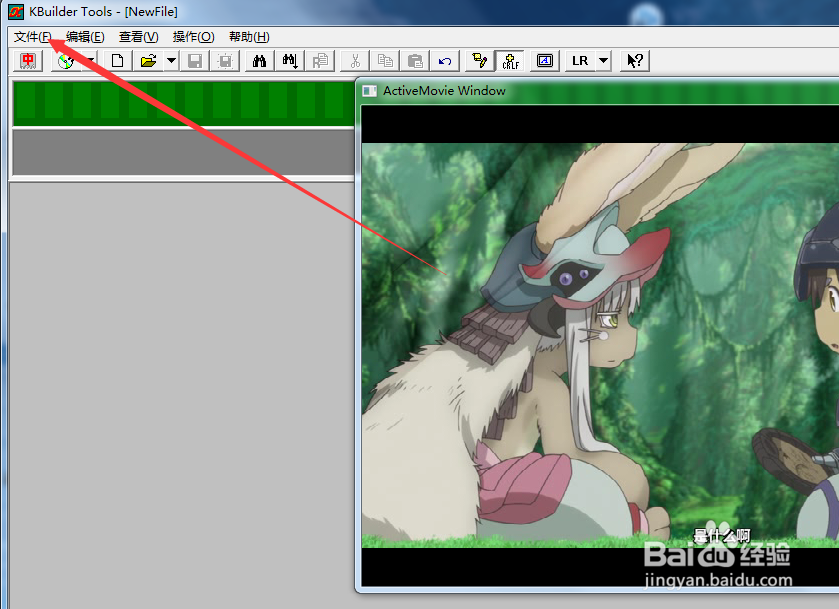Click the text preview screen icon
Image resolution: width=839 pixels, height=609 pixels.
[x=545, y=61]
